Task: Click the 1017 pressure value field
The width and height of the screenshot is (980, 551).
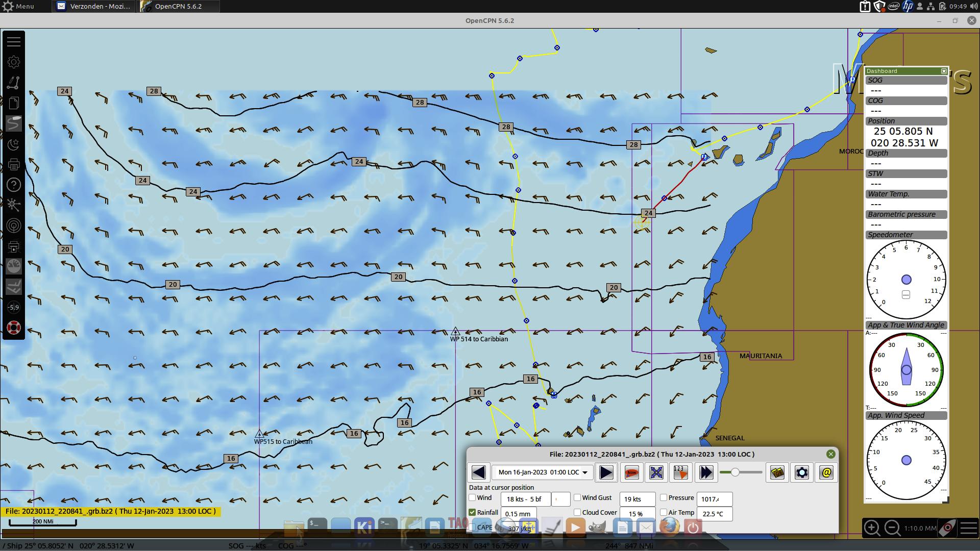Action: click(x=715, y=499)
